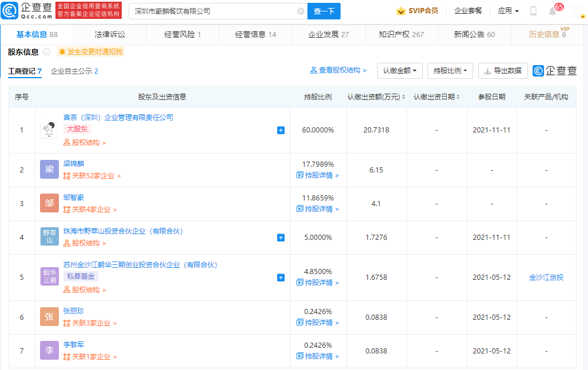Open 珠海市野萃山投资合伙企业 link
The width and height of the screenshot is (588, 370).
(123, 231)
